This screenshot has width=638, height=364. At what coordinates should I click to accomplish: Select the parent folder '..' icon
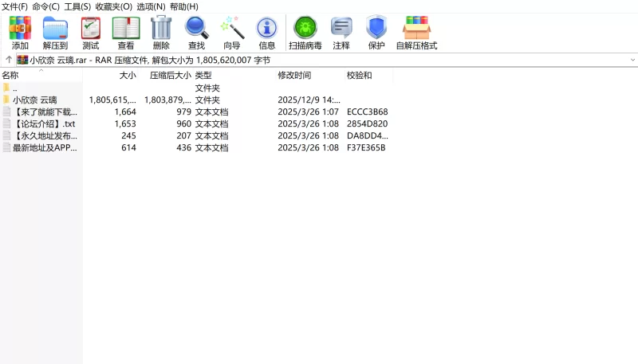(x=6, y=88)
